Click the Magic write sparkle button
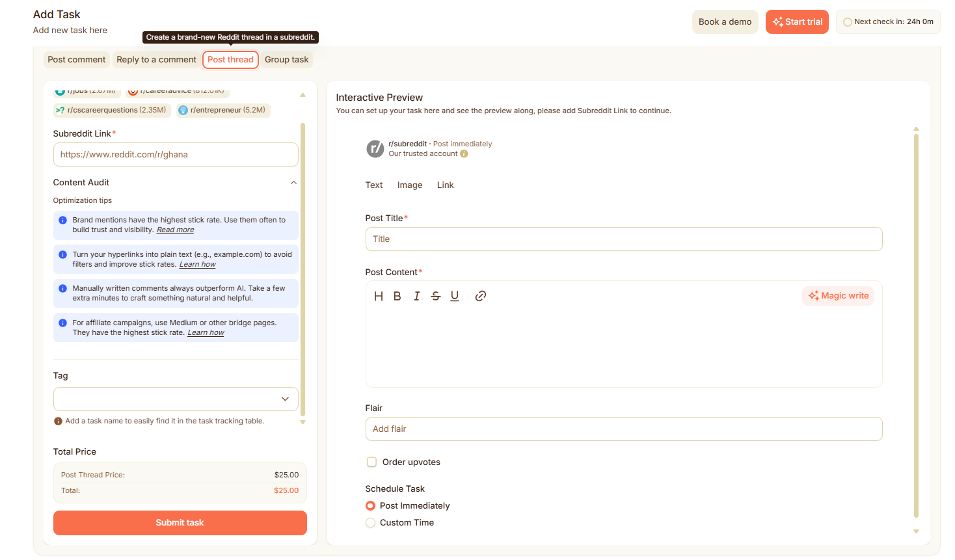This screenshot has height=560, width=955. tap(839, 296)
